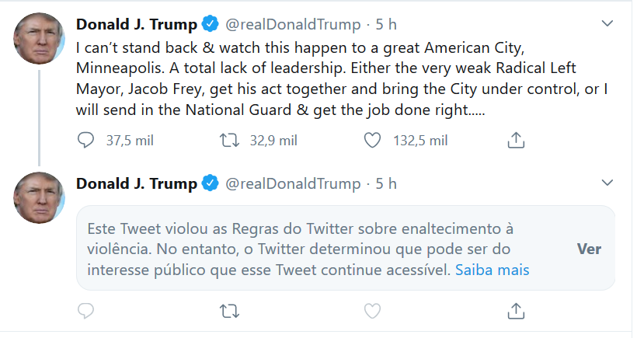This screenshot has width=644, height=338.
Task: Open the second tweet's options chevron
Action: click(x=607, y=183)
